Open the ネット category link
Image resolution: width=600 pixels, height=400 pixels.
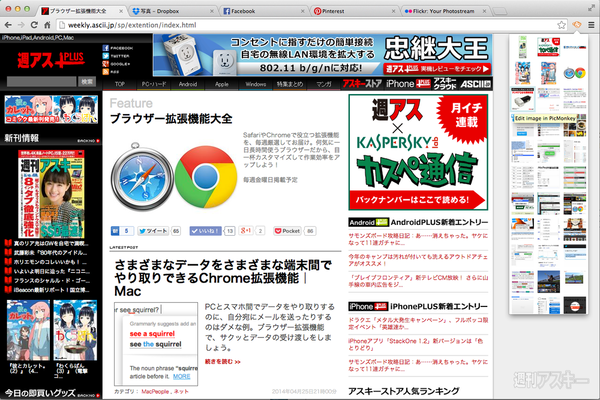[x=181, y=391]
